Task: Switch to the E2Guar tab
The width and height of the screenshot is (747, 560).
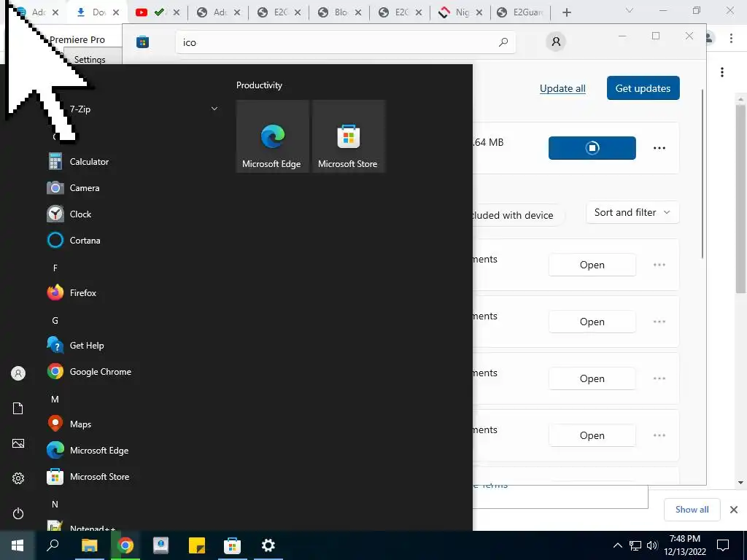Action: pyautogui.click(x=522, y=12)
